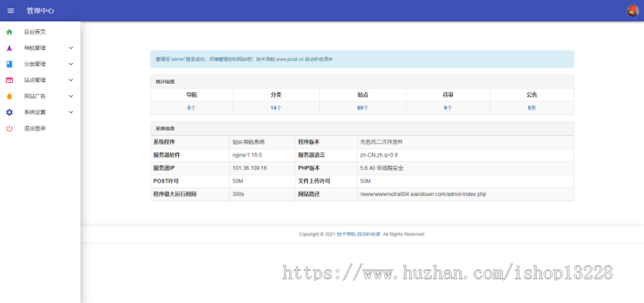This screenshot has height=303, width=644.
Task: Click the /www/wwwroot site path value
Action: pyautogui.click(x=423, y=194)
